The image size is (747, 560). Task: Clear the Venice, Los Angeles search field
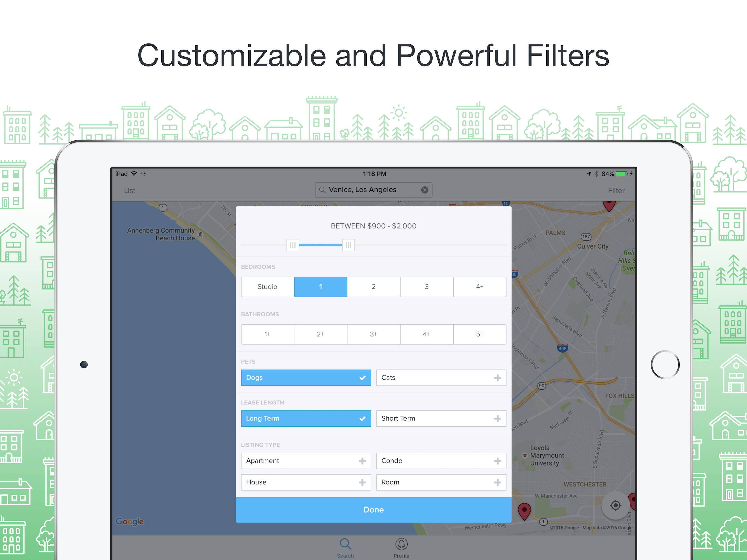click(x=425, y=190)
